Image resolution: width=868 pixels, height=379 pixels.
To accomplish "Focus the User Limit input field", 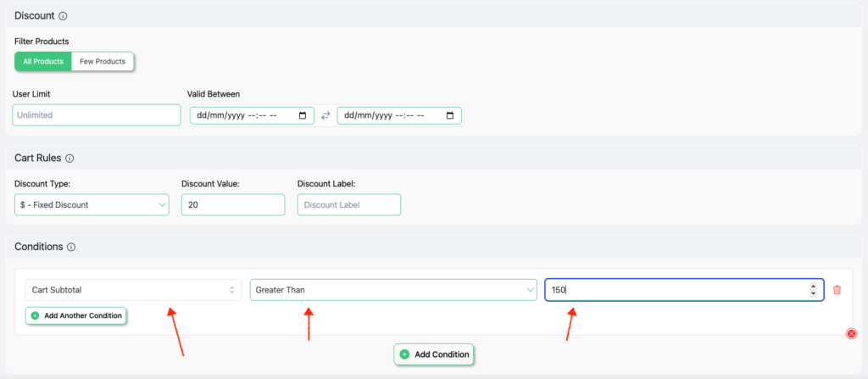I will (97, 115).
